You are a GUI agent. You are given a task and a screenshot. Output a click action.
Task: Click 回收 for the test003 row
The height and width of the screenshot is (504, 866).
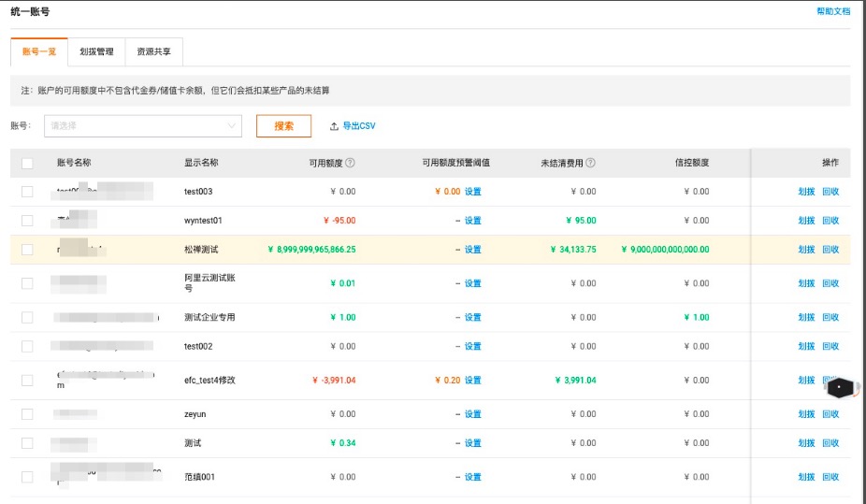830,192
